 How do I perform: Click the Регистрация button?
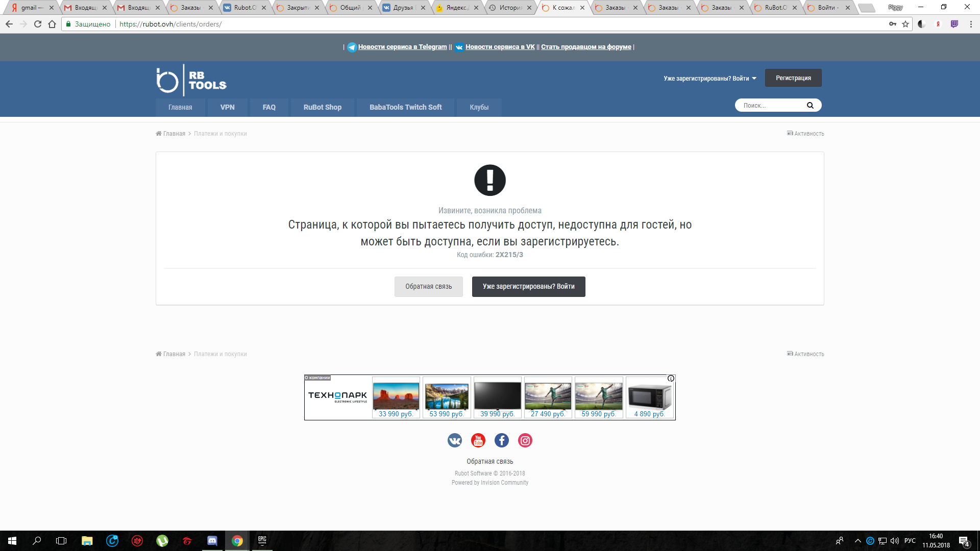[793, 78]
